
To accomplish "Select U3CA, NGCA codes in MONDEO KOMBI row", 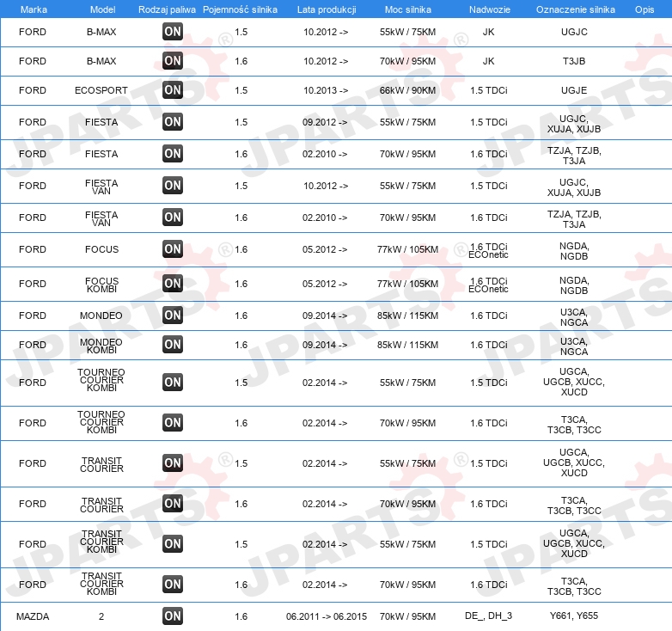I will [x=574, y=346].
